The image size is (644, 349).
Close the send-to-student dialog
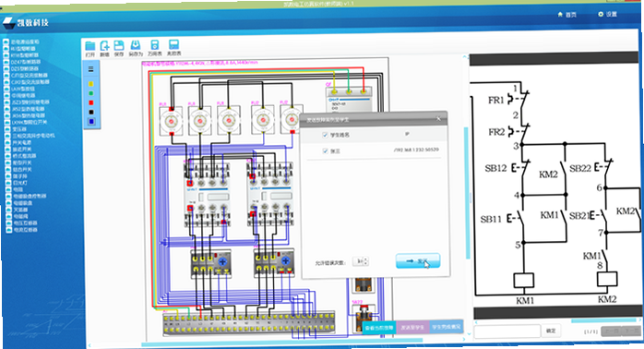(438, 118)
